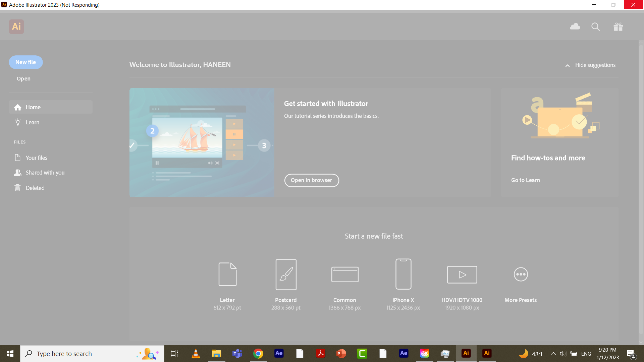Open the search magnifier icon
The height and width of the screenshot is (362, 644).
(x=596, y=27)
